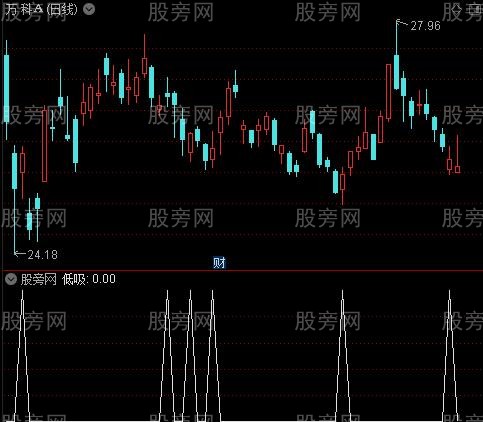483x422 pixels.
Task: Select the 万科A (日线) stock title text
Action: coord(41,9)
